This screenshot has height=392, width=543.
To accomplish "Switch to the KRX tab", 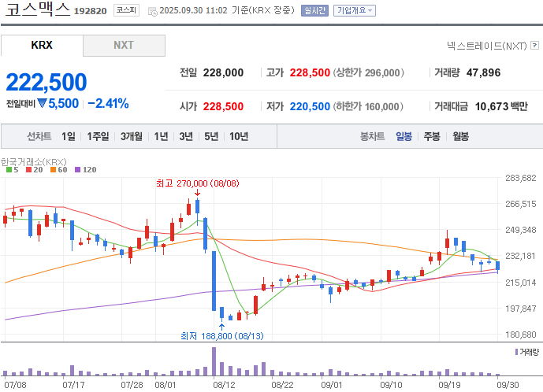I will [x=42, y=45].
